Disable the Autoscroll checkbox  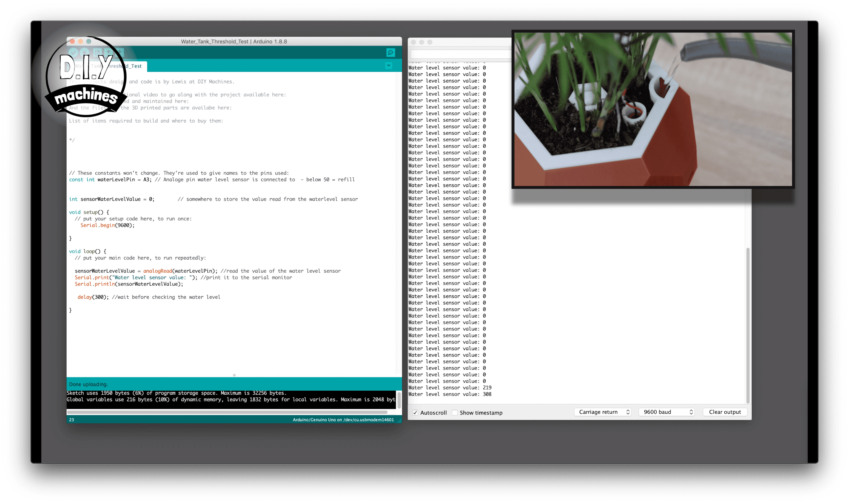(x=415, y=413)
